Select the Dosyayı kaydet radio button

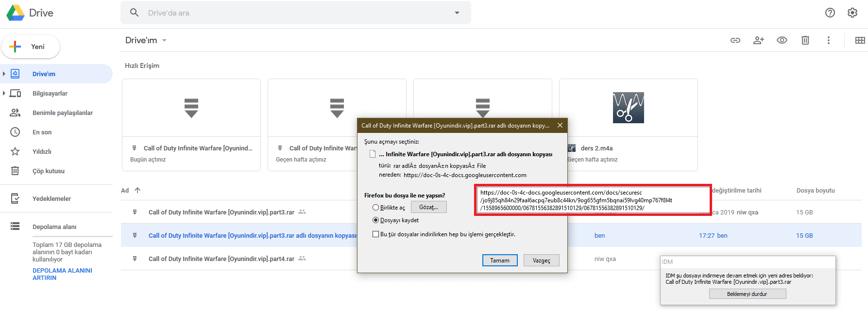pyautogui.click(x=375, y=220)
